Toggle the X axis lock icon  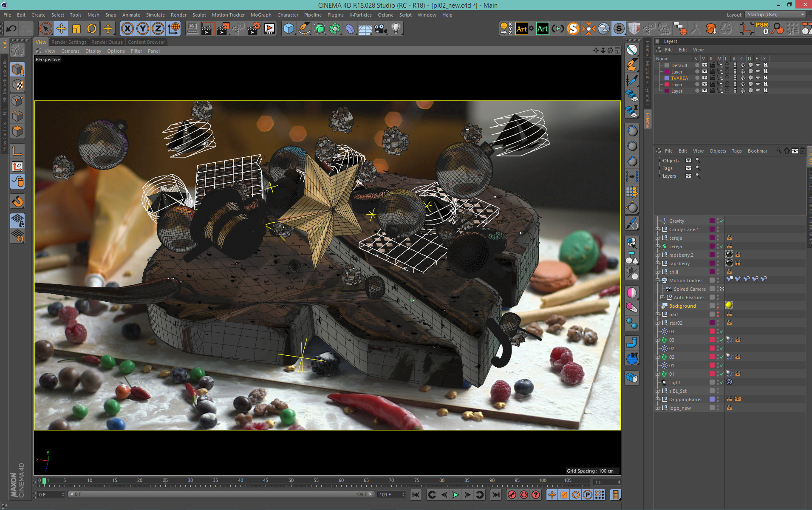[127, 28]
